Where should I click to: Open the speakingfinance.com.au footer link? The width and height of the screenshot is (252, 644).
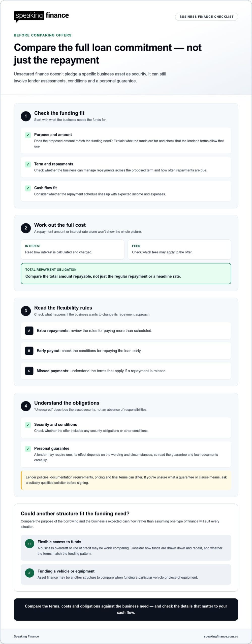(221, 636)
